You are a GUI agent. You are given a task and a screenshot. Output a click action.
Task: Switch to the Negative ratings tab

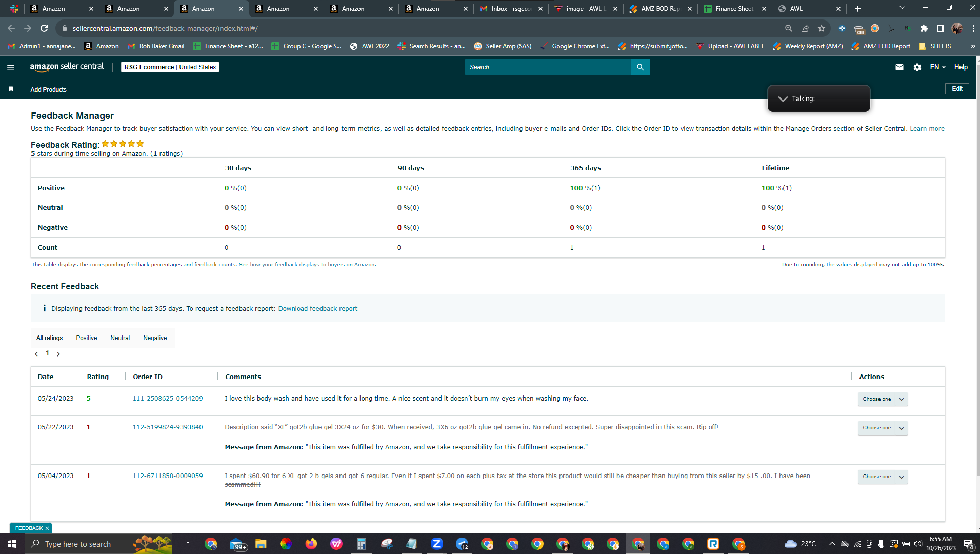tap(155, 338)
